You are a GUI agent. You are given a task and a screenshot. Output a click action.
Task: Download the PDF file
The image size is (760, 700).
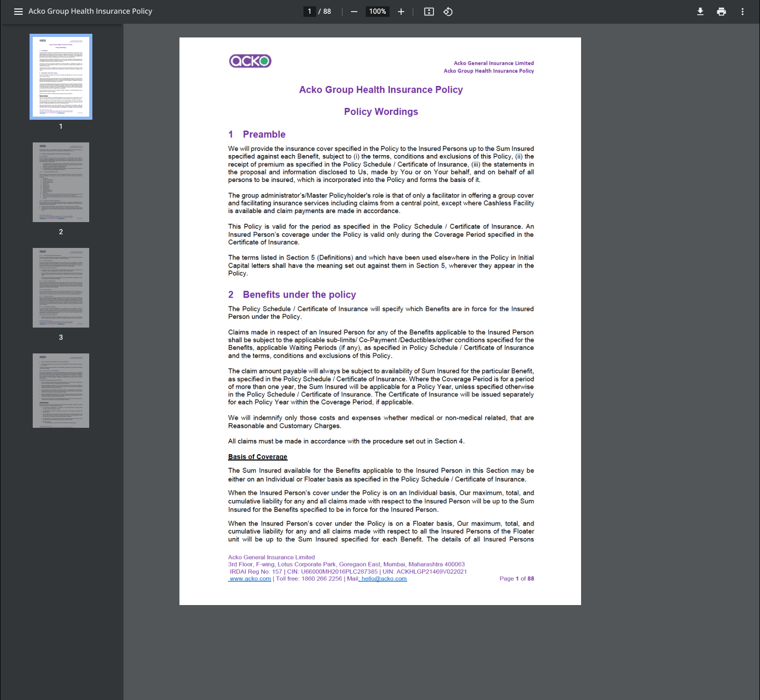pos(700,12)
